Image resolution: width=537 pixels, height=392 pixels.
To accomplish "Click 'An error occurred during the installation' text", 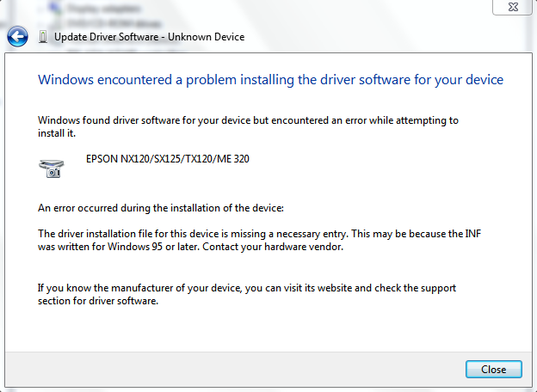I will click(x=161, y=208).
